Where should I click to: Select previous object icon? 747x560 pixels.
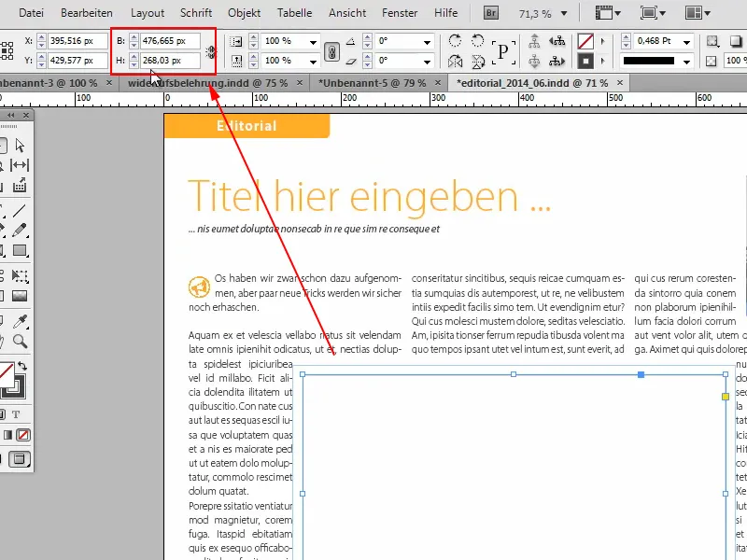tap(557, 41)
